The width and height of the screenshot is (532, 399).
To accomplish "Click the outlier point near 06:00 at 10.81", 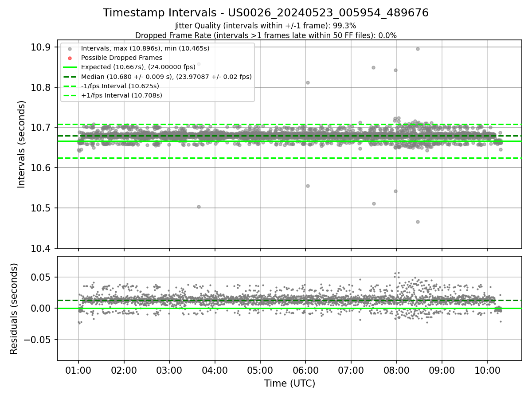I will [x=308, y=82].
